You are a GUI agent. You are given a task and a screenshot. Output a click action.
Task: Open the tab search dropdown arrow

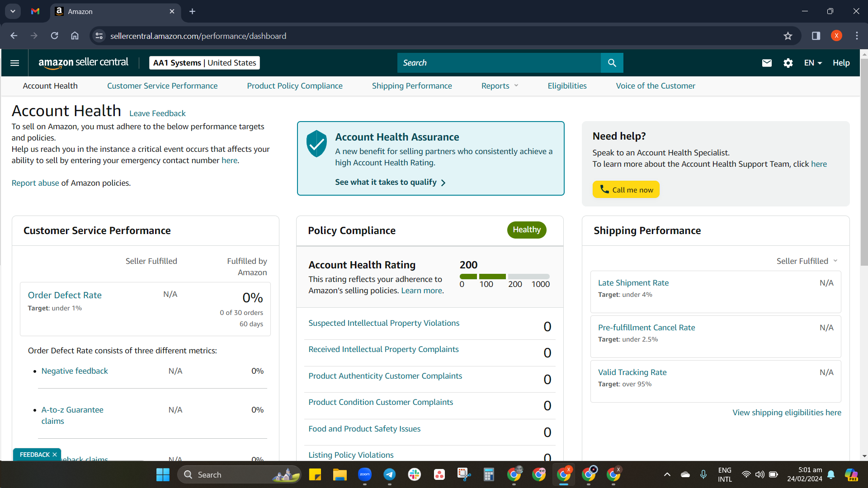[13, 11]
